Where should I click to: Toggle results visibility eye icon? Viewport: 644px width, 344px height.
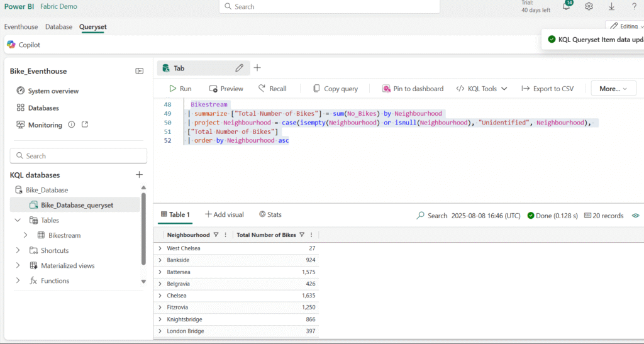635,216
